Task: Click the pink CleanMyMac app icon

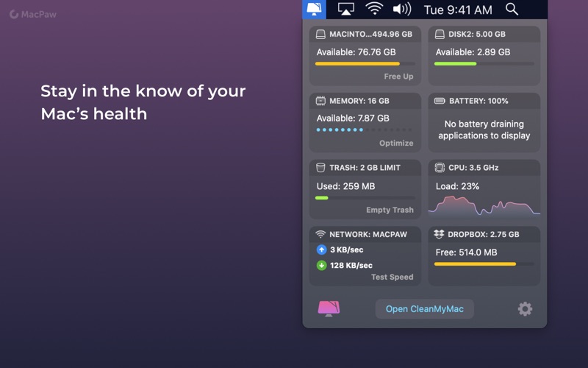Action: [x=329, y=308]
